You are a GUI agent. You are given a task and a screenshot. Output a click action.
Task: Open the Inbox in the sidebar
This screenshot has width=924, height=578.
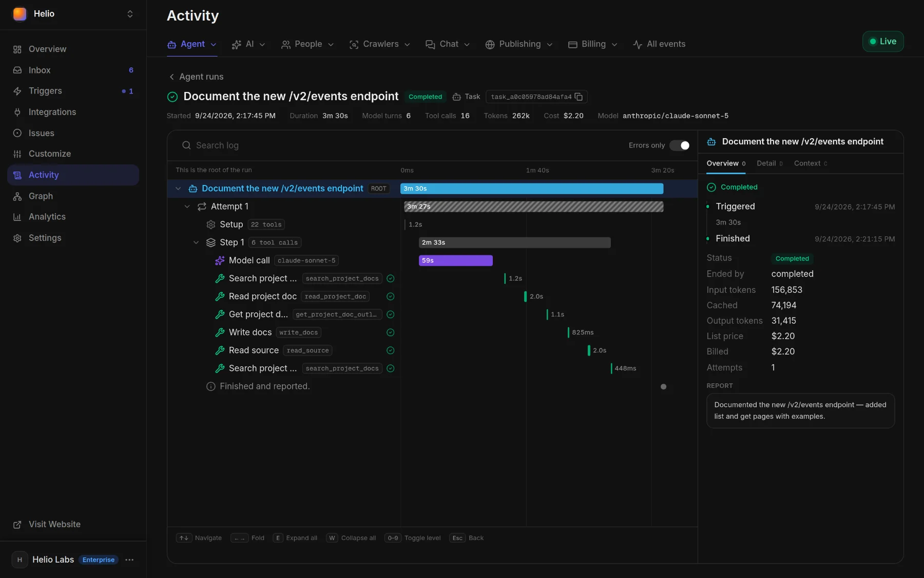pos(73,70)
